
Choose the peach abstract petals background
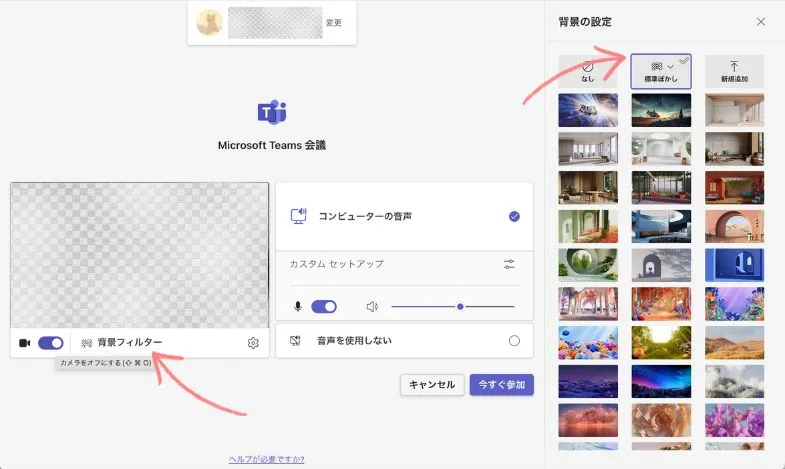tap(661, 420)
